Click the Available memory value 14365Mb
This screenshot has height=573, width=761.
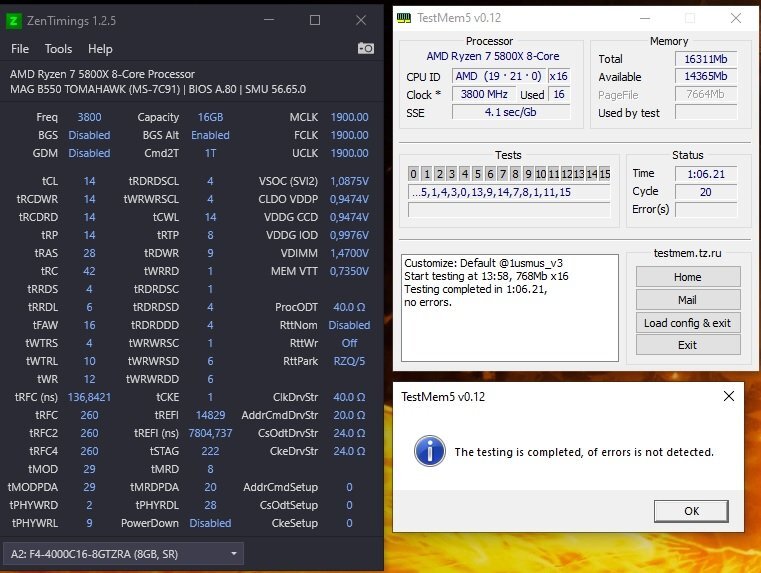[x=706, y=76]
